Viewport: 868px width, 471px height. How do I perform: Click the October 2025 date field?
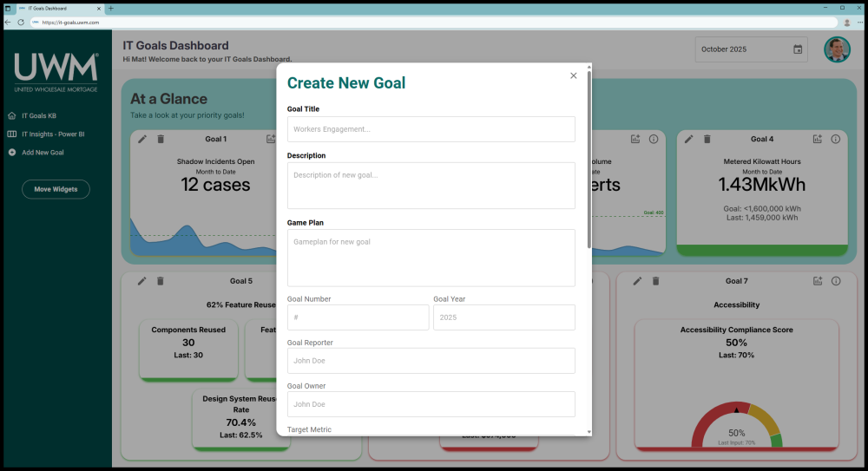pos(751,49)
